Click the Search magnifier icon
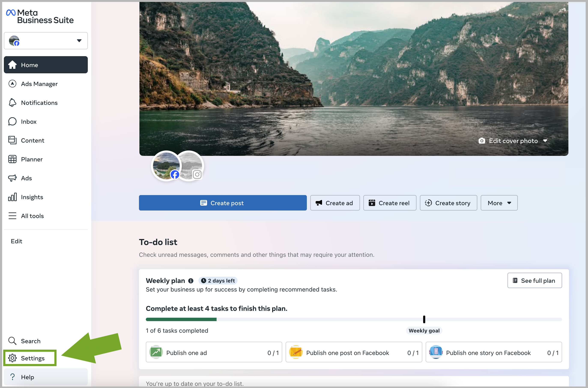The width and height of the screenshot is (588, 388). tap(12, 341)
